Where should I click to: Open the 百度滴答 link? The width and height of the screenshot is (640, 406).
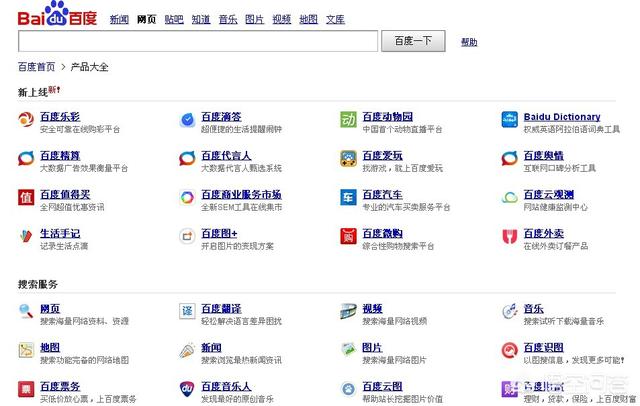click(x=221, y=117)
